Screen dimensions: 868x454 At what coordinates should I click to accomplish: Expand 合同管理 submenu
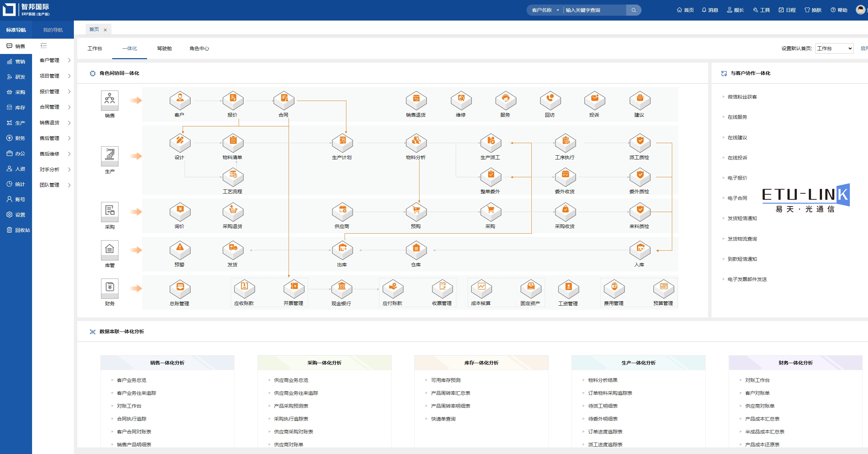coord(55,107)
